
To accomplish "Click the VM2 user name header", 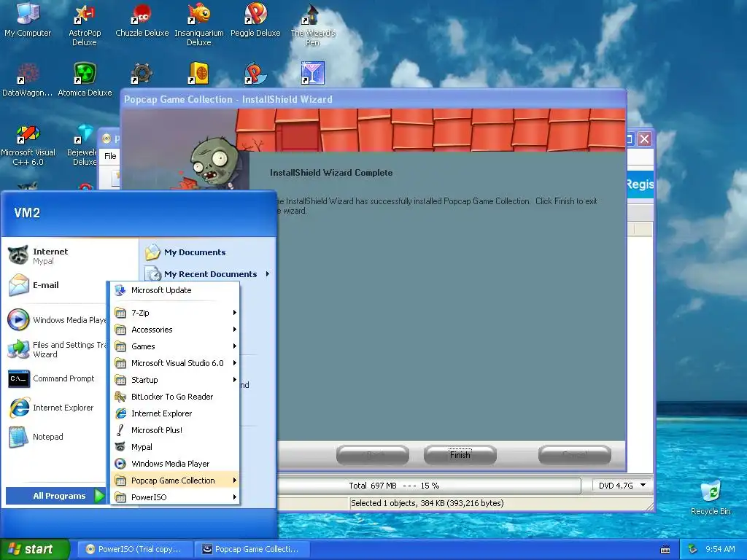I will click(27, 213).
